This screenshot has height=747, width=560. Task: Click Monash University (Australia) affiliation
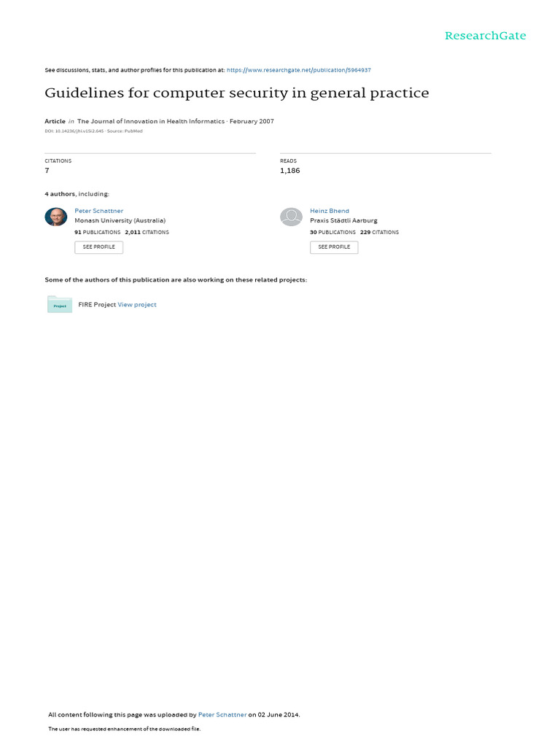click(120, 220)
